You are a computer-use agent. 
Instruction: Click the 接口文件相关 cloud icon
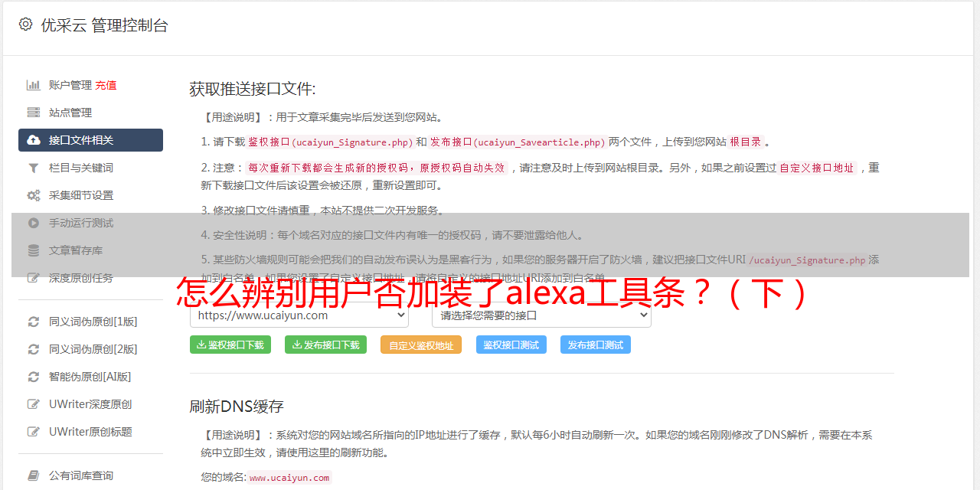(x=33, y=140)
